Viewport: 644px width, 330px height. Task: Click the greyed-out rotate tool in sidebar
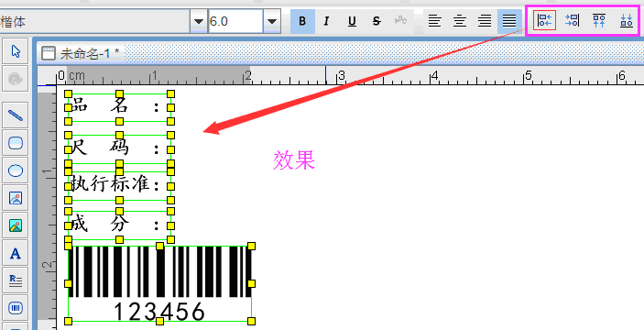[x=16, y=79]
